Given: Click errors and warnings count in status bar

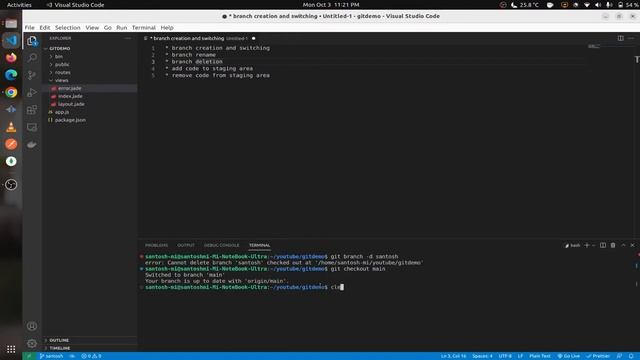Looking at the screenshot, I should click(91, 356).
